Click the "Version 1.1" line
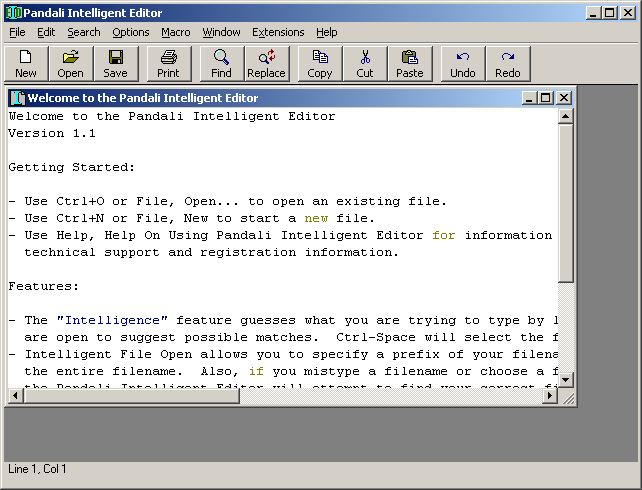This screenshot has height=490, width=642. coord(52,133)
